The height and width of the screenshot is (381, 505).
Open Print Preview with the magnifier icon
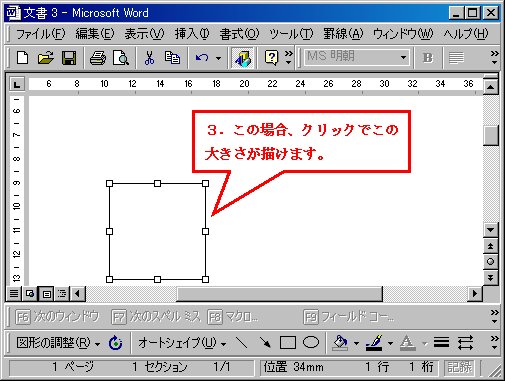coord(121,58)
